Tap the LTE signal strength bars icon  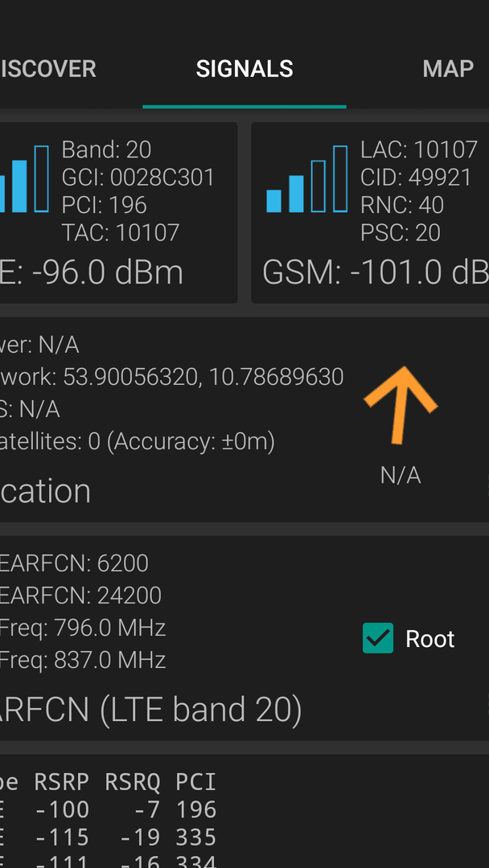pyautogui.click(x=24, y=178)
